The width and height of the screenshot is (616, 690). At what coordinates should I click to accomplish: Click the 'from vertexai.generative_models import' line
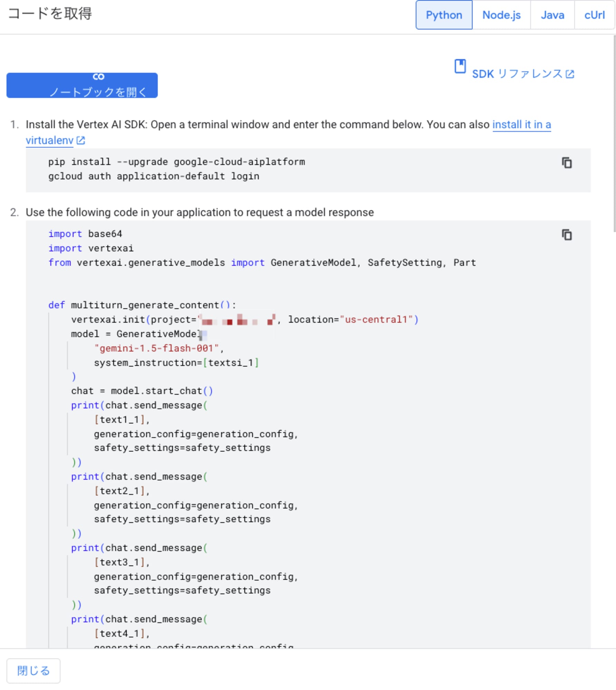pyautogui.click(x=262, y=263)
